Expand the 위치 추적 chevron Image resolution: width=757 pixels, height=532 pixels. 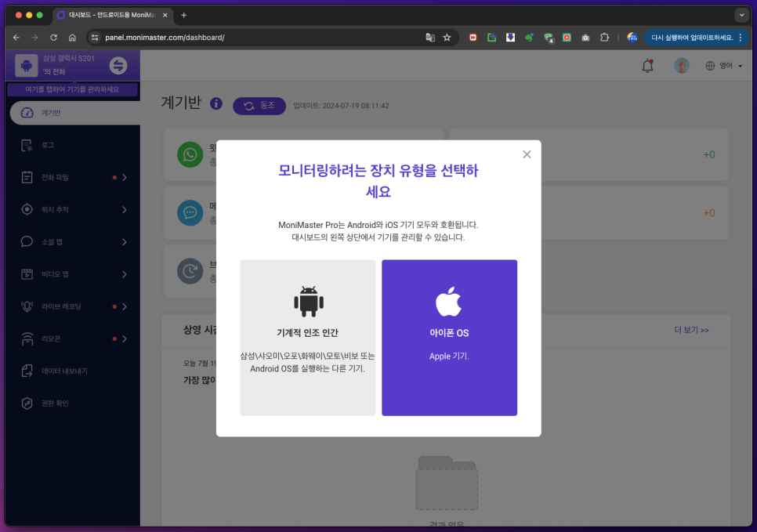[x=125, y=209]
